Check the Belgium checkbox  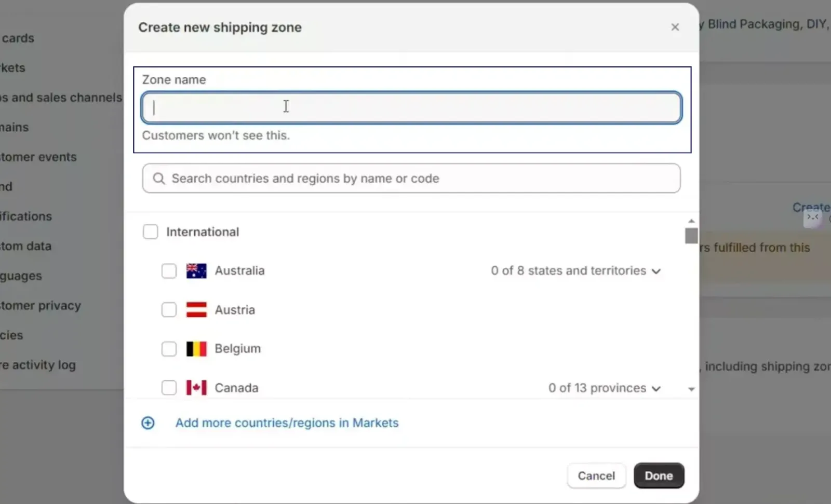pos(169,349)
